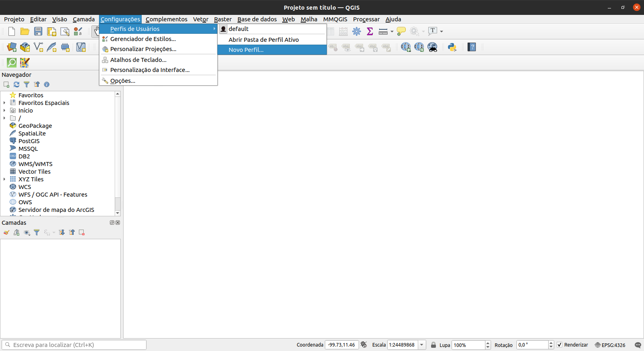Create a new shapefile layer
The image size is (644, 351).
[x=38, y=47]
